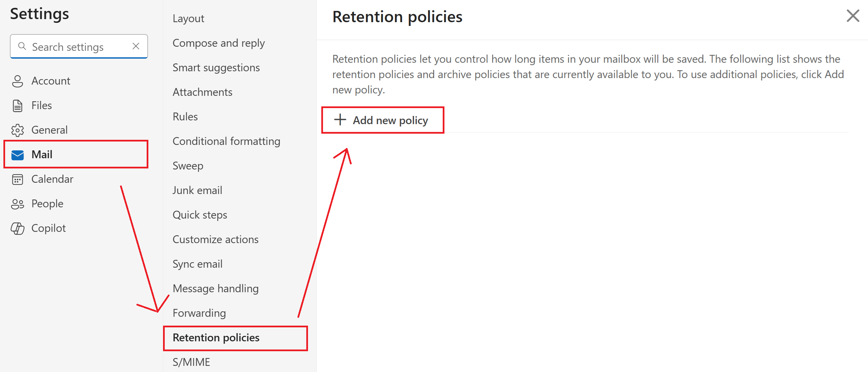Click the People icon in sidebar
Image resolution: width=868 pixels, height=372 pixels.
(x=17, y=204)
